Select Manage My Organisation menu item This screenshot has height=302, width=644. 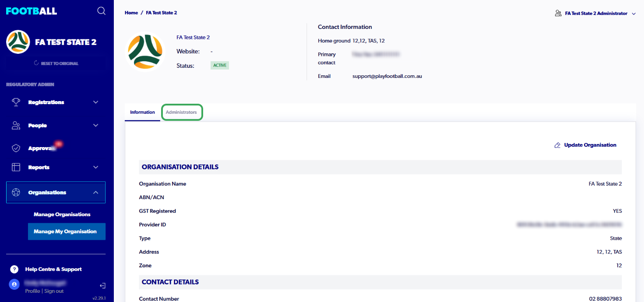coord(67,232)
